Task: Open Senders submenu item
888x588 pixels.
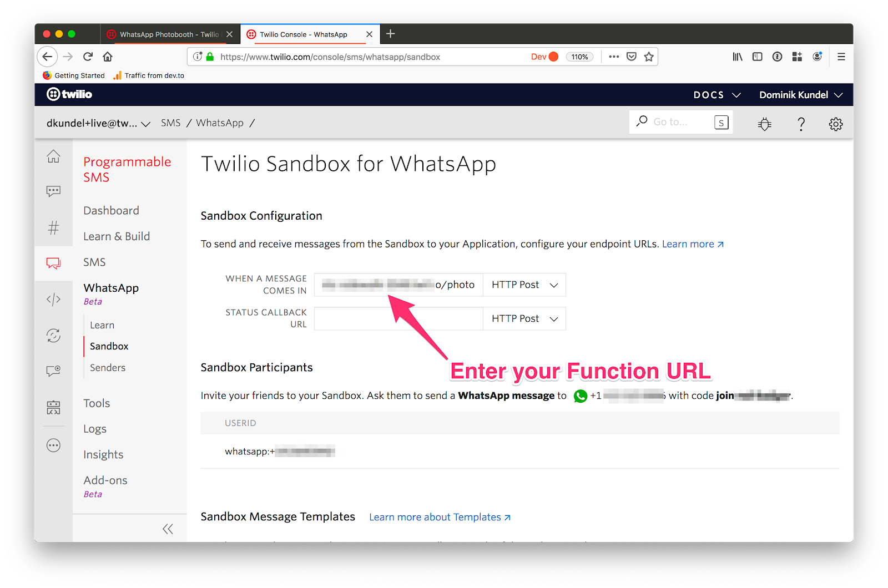Action: 108,368
